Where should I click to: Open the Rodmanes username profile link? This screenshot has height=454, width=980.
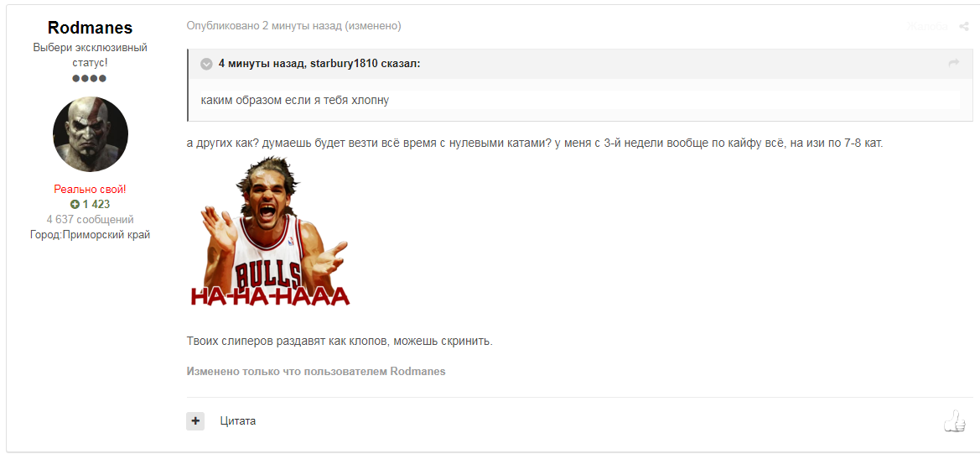click(x=90, y=28)
